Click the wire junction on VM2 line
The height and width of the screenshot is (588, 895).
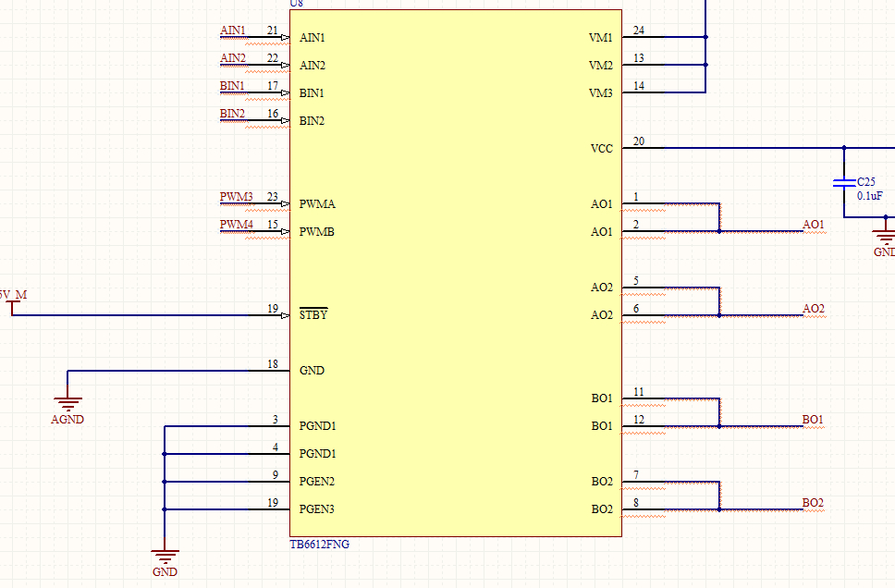705,65
